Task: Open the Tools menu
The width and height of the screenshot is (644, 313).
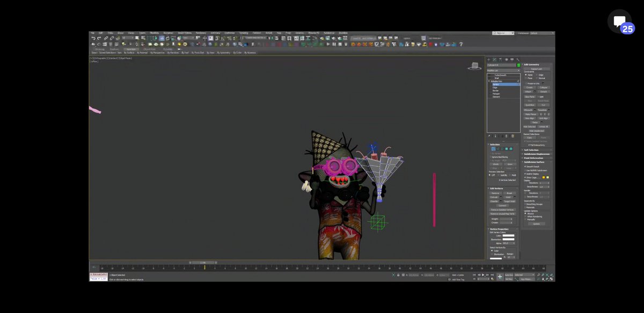Action: point(110,33)
